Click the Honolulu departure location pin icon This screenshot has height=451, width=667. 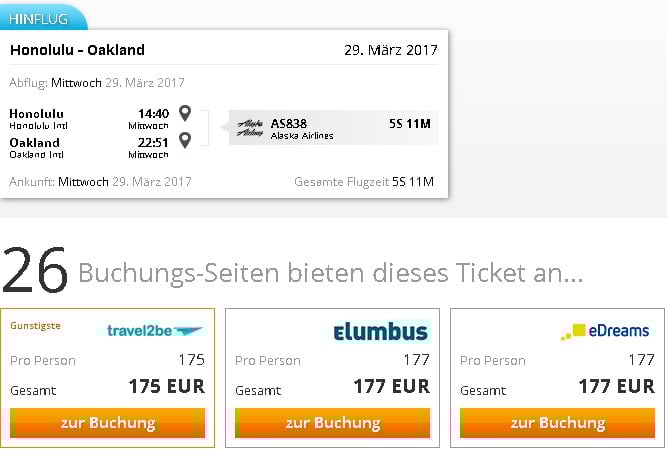[x=185, y=113]
